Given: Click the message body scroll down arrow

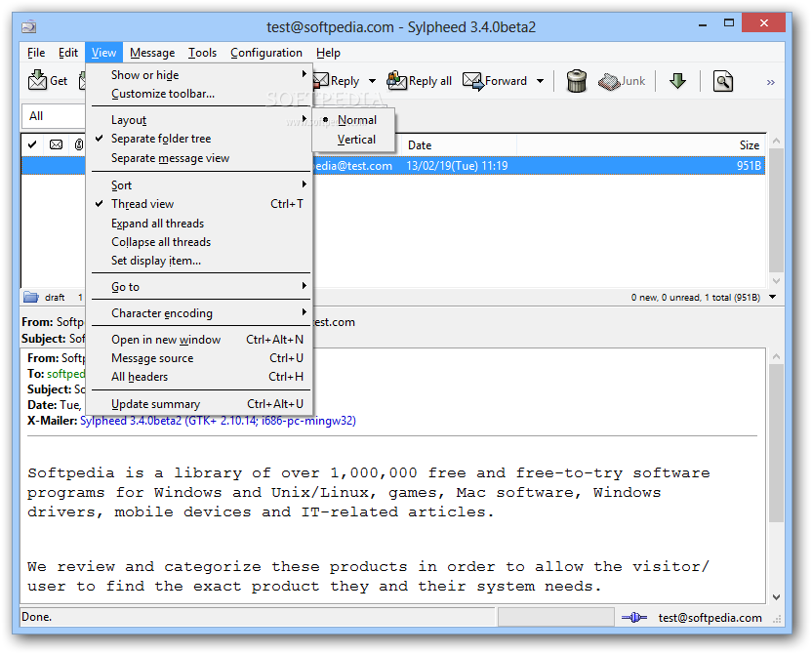Looking at the screenshot, I should (x=776, y=597).
